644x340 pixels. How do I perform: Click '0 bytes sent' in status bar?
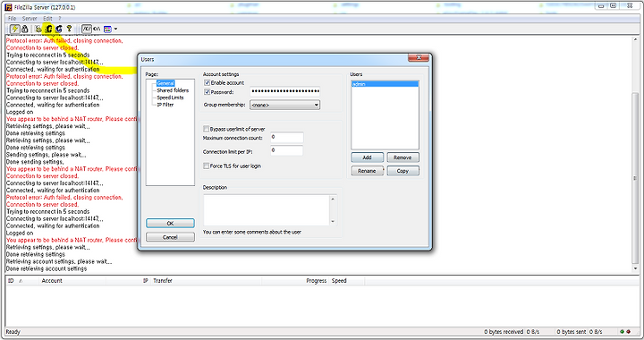point(572,332)
